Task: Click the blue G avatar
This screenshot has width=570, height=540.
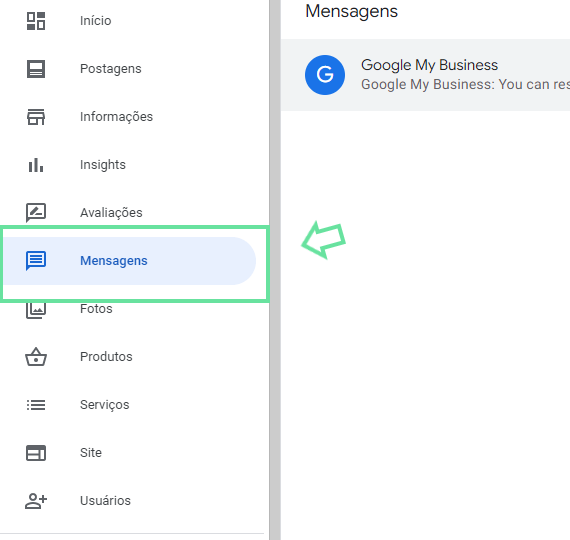Action: tap(325, 75)
